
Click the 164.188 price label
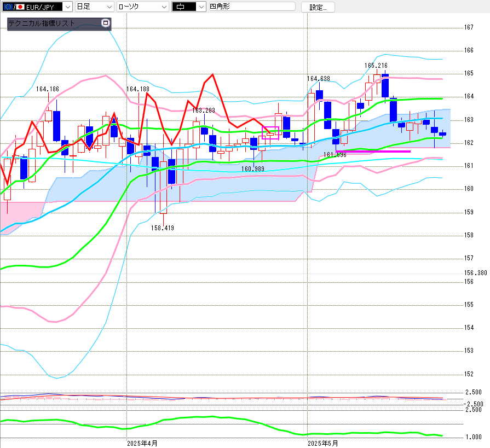(x=138, y=89)
